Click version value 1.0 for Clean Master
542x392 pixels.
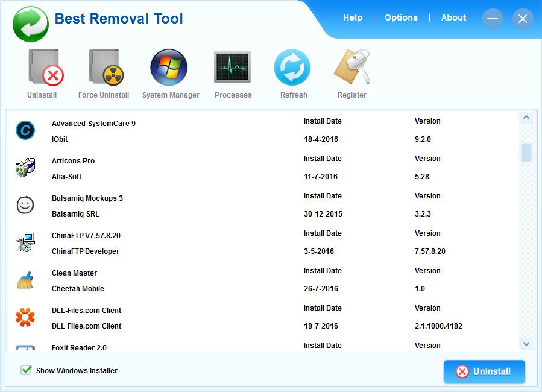pyautogui.click(x=420, y=288)
